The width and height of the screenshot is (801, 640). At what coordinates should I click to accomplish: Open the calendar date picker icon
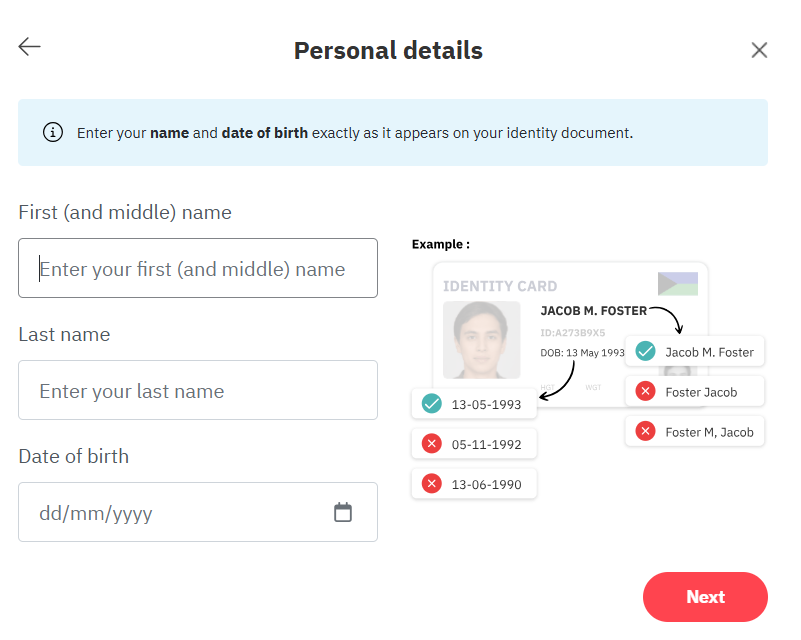pyautogui.click(x=343, y=513)
